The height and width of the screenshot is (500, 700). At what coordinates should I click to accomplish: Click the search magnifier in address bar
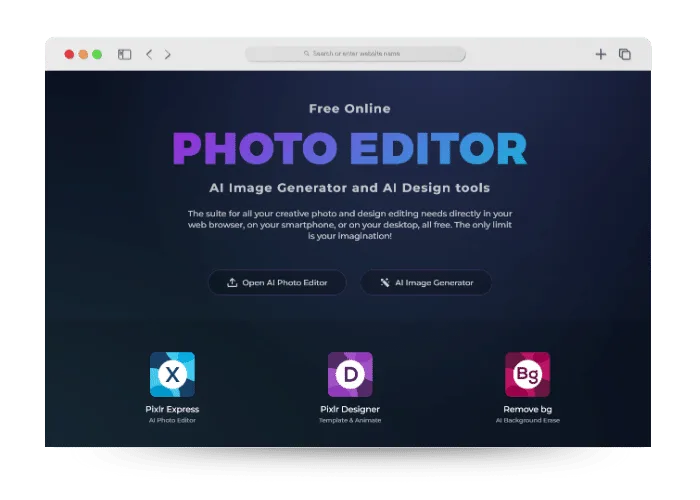click(307, 54)
